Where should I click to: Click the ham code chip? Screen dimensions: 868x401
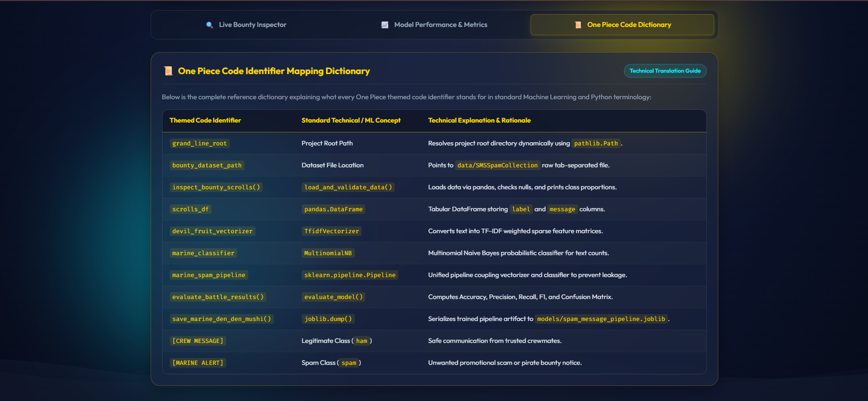click(362, 341)
